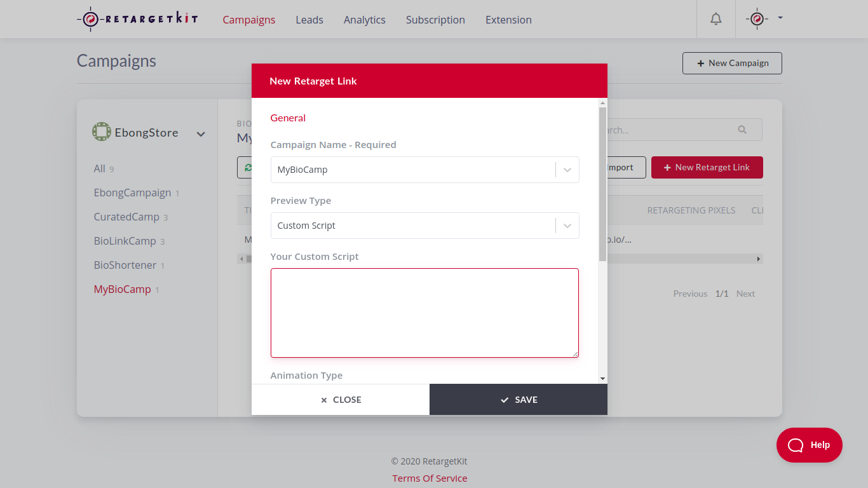Go to the Campaigns nav tab
The width and height of the screenshot is (868, 488).
click(x=249, y=20)
